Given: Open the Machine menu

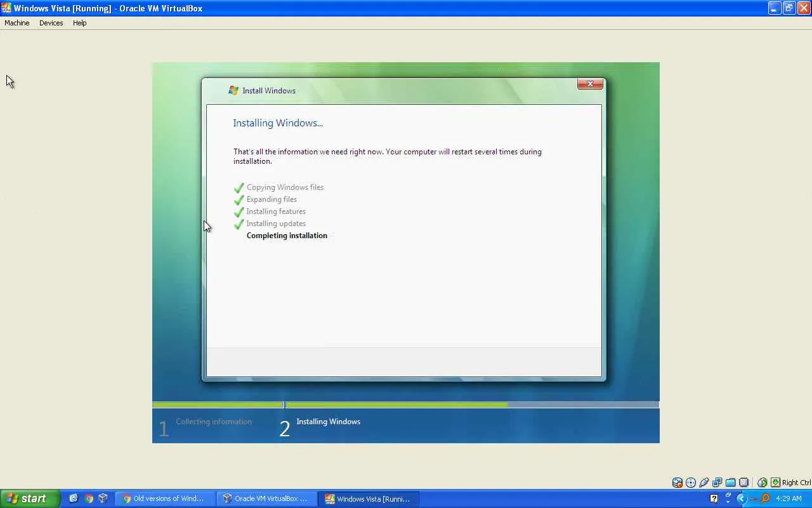Looking at the screenshot, I should click(x=17, y=23).
